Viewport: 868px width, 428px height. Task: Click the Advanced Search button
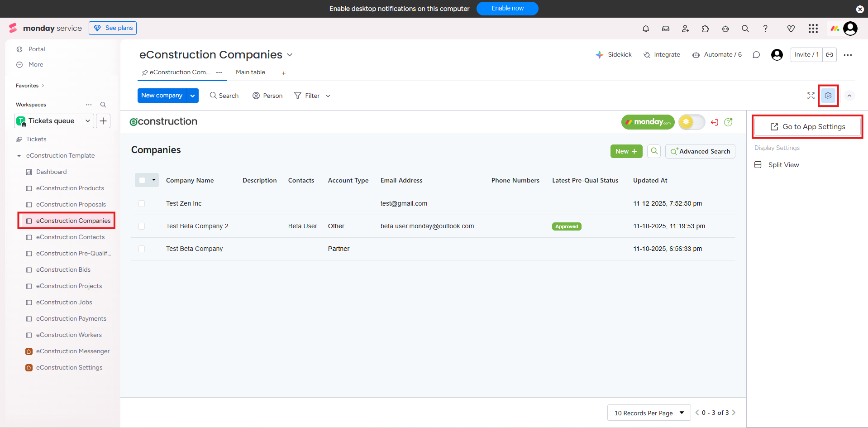click(x=700, y=151)
